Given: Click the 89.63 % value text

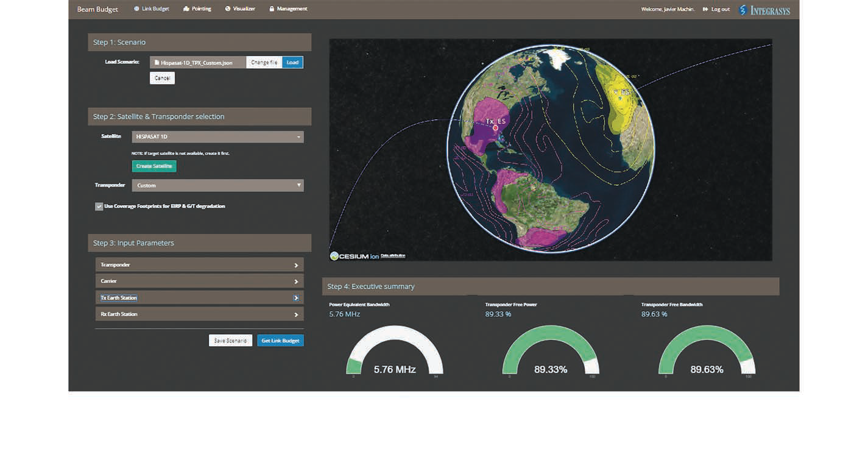Looking at the screenshot, I should 655,314.
